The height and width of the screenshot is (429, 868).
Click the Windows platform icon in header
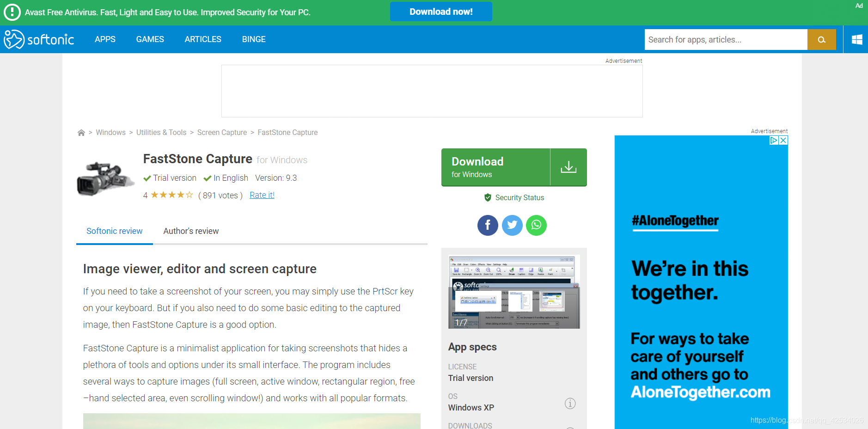pos(857,39)
